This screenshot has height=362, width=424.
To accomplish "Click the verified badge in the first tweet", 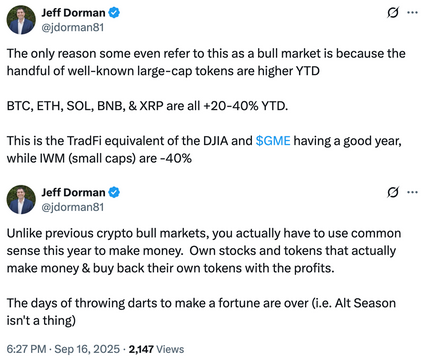I will [x=115, y=13].
